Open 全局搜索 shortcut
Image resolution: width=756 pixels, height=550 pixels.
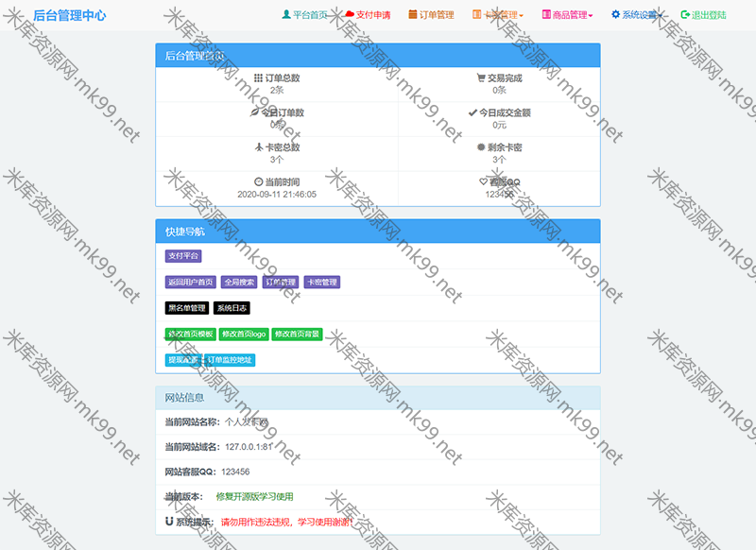[239, 282]
